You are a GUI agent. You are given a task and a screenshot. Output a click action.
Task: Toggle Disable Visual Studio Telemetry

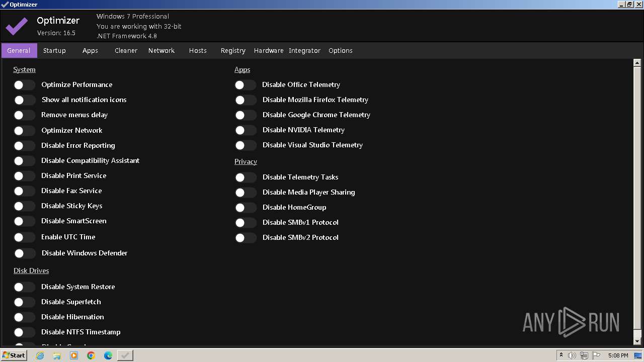[x=246, y=145]
